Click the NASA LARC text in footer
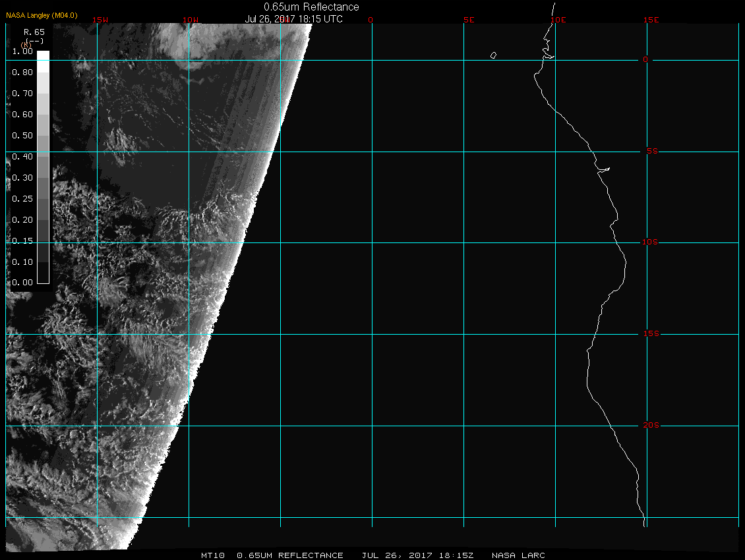This screenshot has width=745, height=560. [519, 555]
